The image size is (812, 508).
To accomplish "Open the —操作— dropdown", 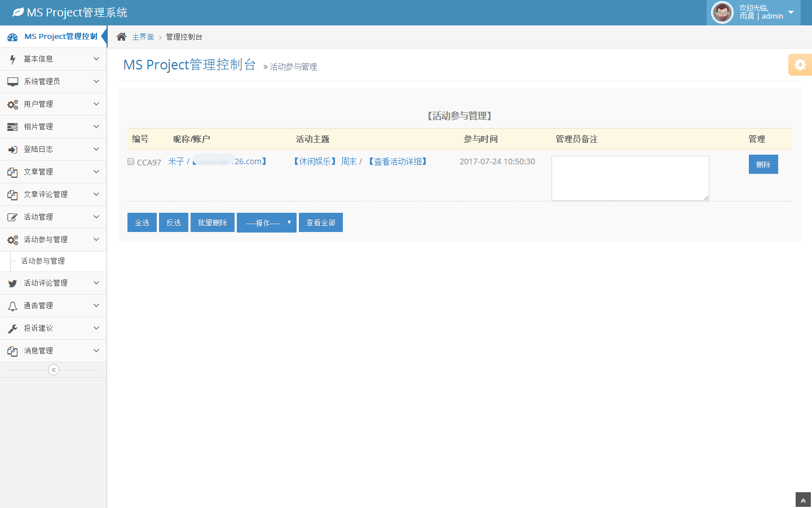I will [266, 222].
